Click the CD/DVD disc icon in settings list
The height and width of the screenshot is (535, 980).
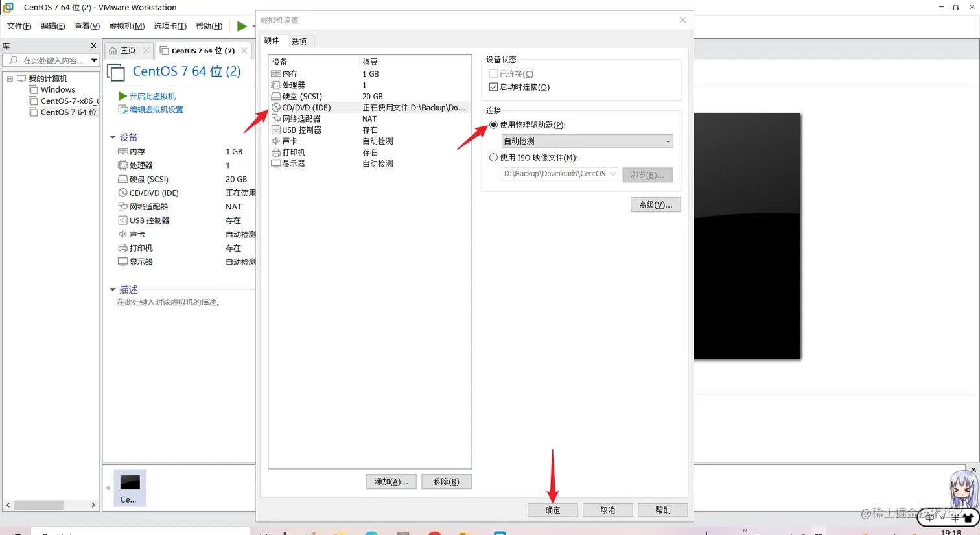coord(276,108)
